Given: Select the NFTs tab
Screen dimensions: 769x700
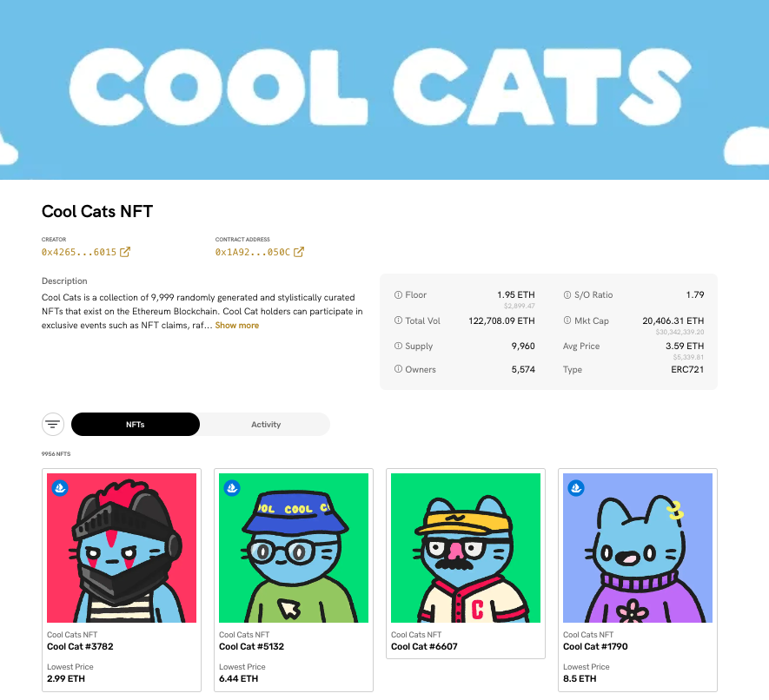Looking at the screenshot, I should point(136,425).
